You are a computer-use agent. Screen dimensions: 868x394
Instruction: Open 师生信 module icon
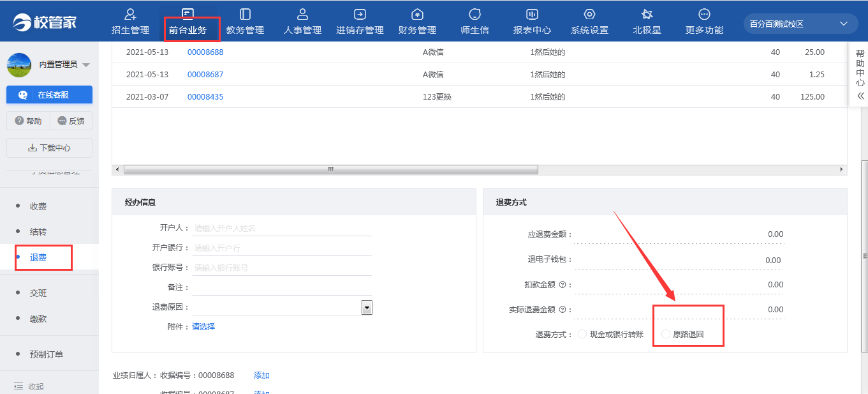474,14
